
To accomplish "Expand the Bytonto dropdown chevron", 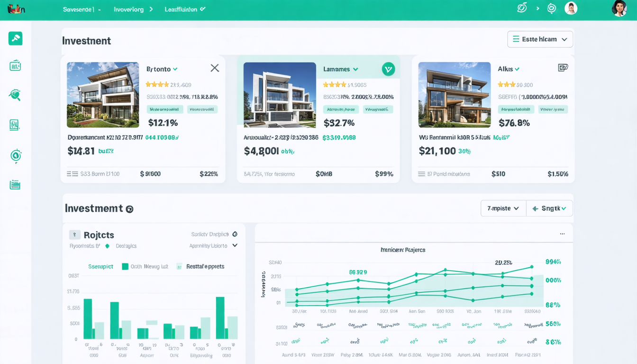I will (x=175, y=69).
